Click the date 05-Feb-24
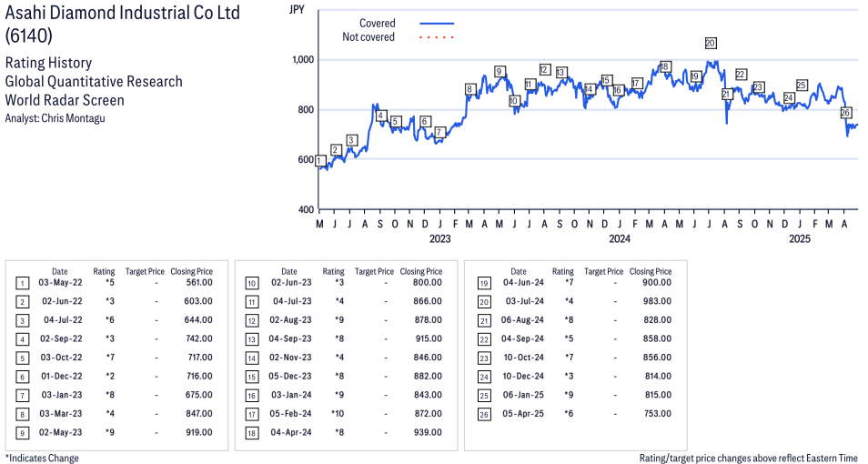 (290, 413)
